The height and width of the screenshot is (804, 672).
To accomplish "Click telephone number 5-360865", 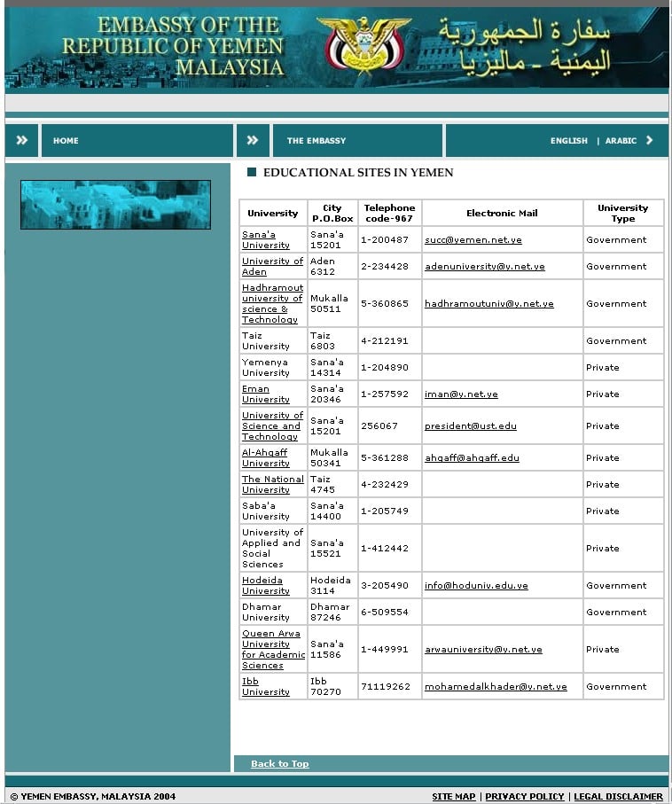I will click(x=384, y=303).
